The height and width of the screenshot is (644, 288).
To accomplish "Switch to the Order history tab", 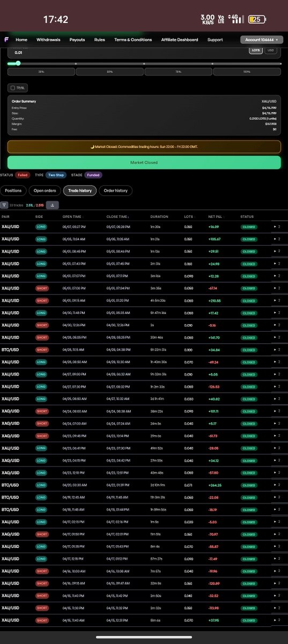I will point(115,191).
